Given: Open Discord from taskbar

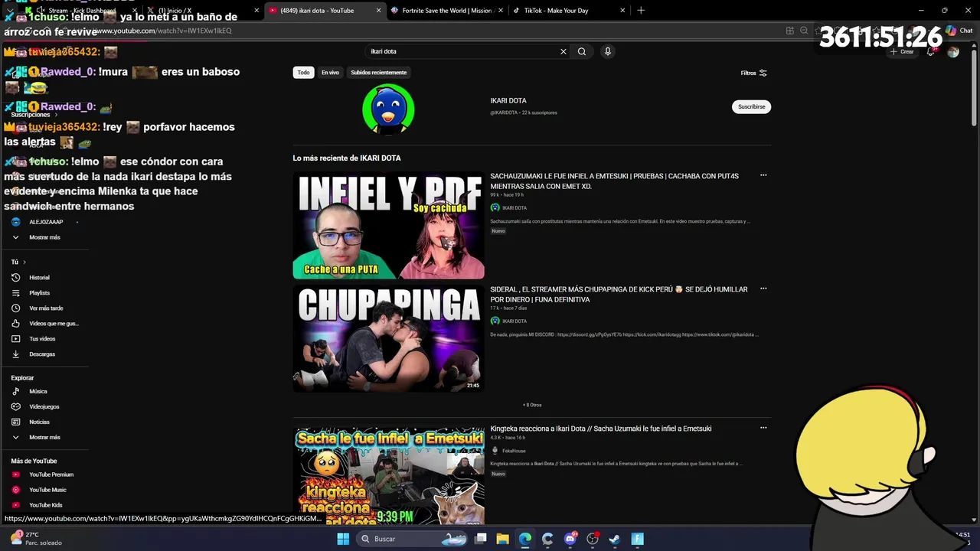Looking at the screenshot, I should coord(570,539).
